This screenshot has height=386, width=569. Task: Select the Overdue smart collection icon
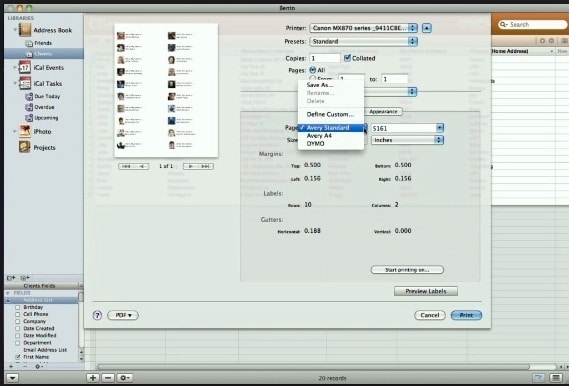(29, 107)
